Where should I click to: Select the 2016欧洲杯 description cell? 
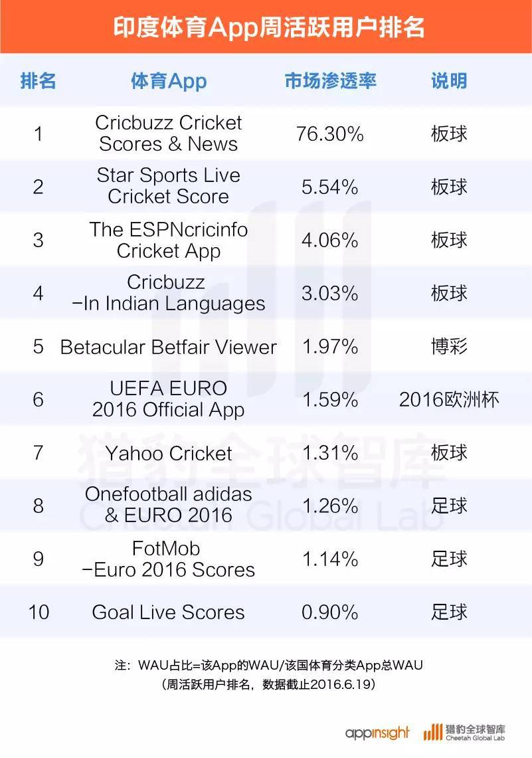(x=449, y=399)
